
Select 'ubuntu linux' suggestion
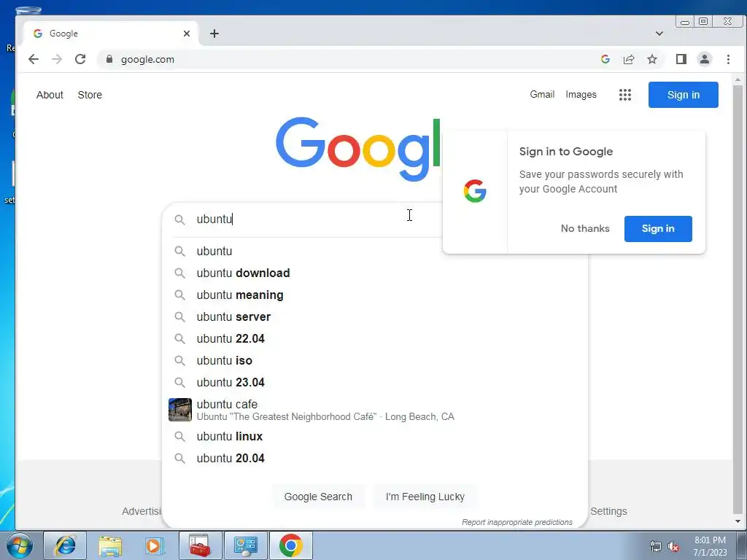point(375,436)
